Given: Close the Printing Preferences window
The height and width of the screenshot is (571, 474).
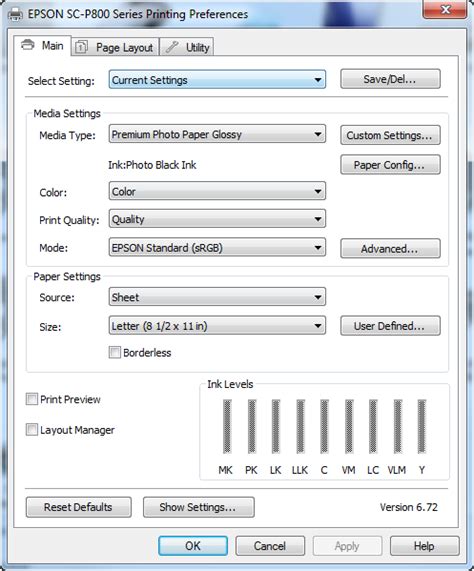Looking at the screenshot, I should tap(445, 9).
